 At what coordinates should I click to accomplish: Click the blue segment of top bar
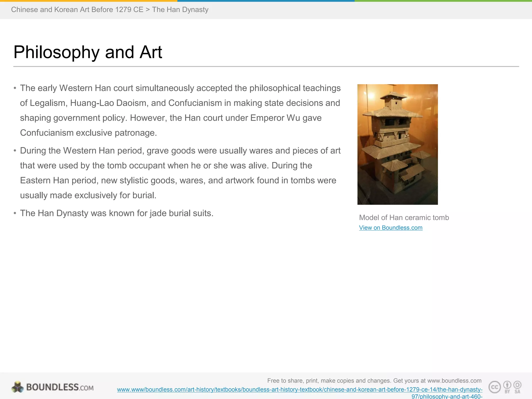266,1
